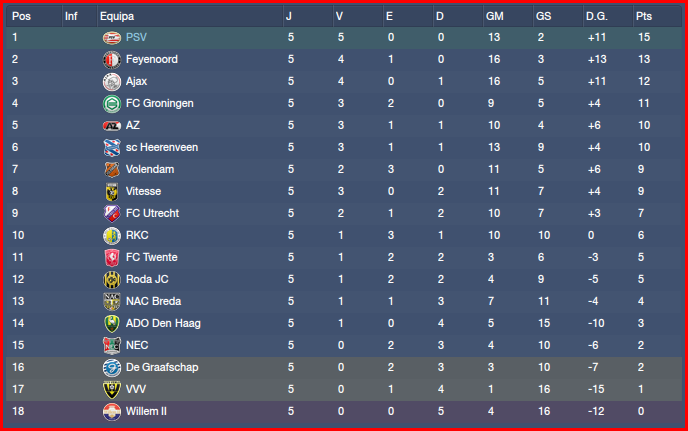Sort by the Equipa column header
This screenshot has width=688, height=431.
117,16
